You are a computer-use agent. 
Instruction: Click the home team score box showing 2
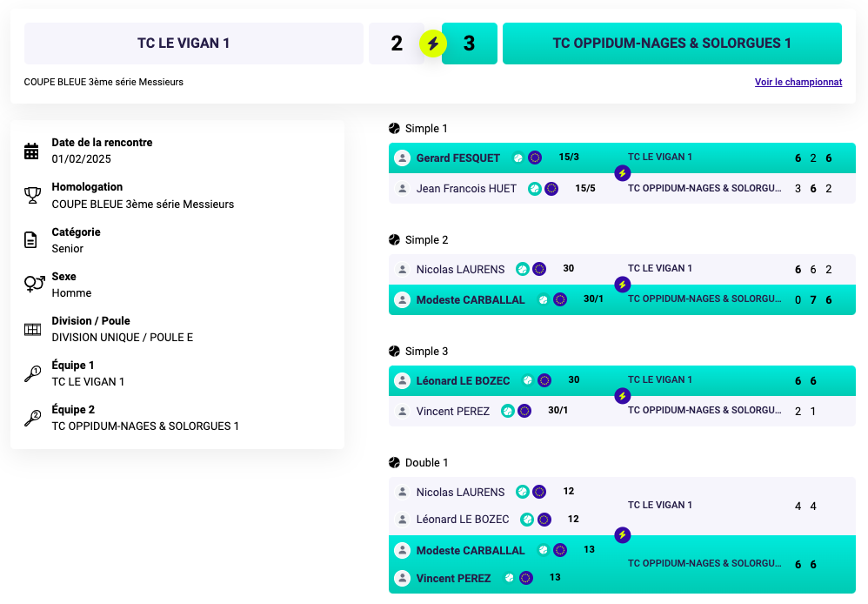coord(396,44)
